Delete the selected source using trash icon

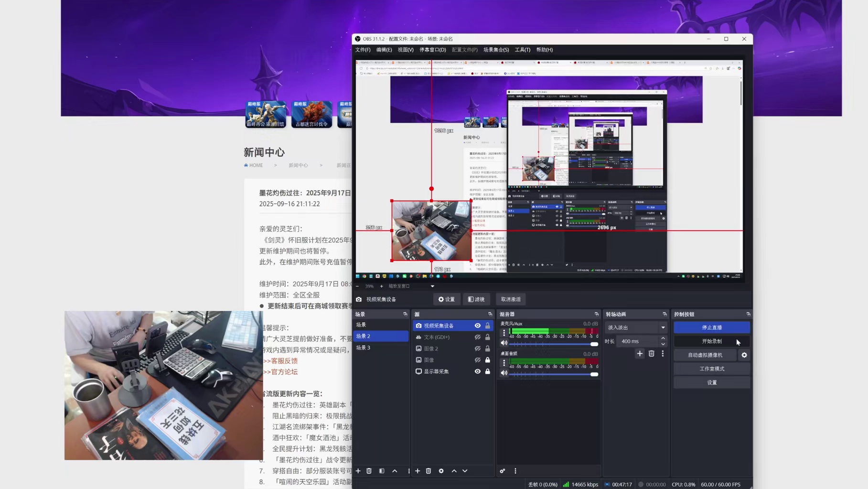click(x=429, y=471)
